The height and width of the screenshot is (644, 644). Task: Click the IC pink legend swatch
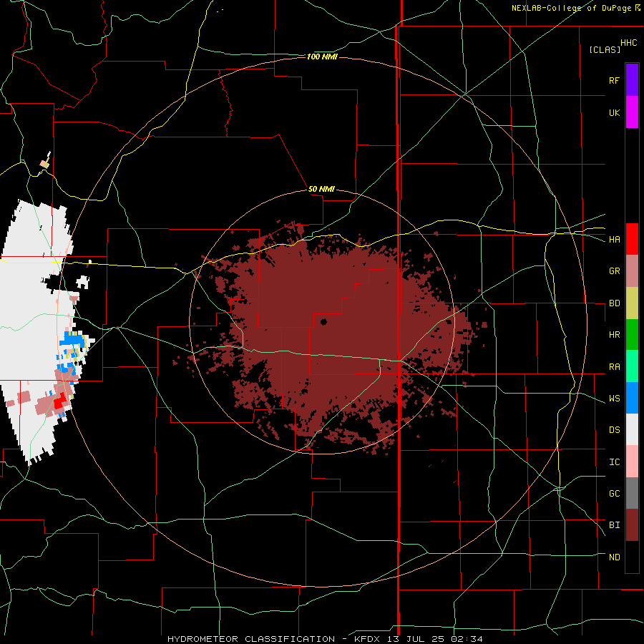click(x=632, y=462)
